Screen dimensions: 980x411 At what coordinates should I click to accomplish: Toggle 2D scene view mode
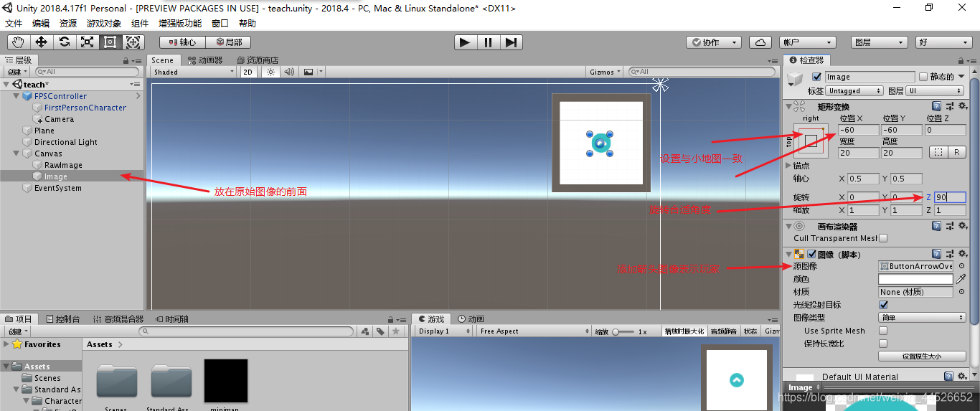tap(248, 72)
